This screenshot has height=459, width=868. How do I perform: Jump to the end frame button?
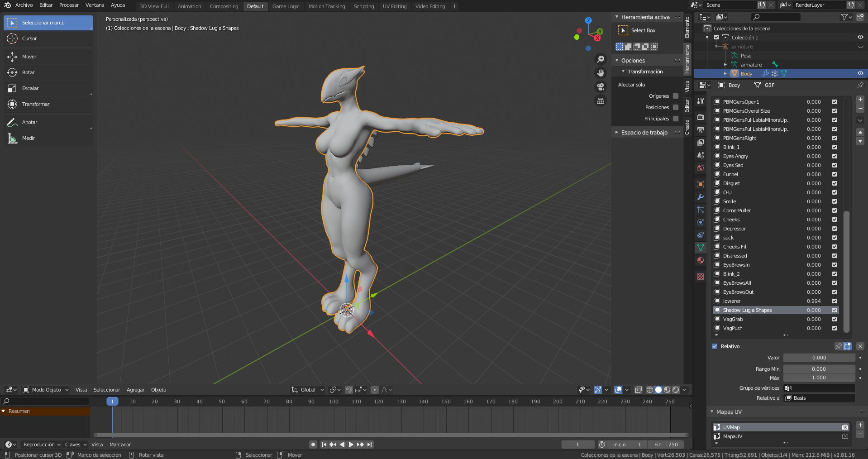(x=370, y=445)
